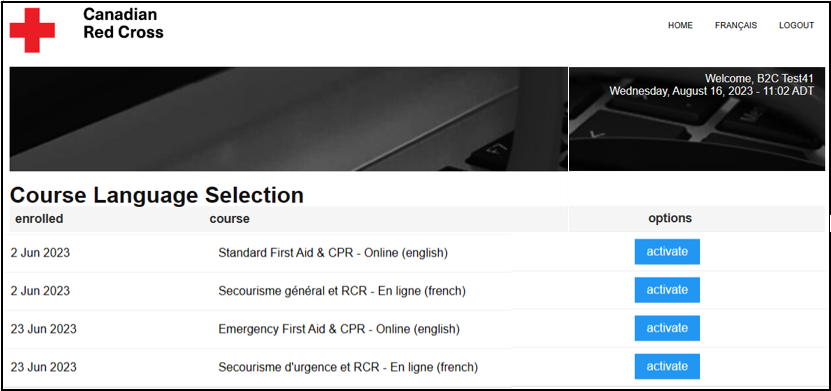
Task: Click the 2 Jun 2023 date in first row
Action: [40, 253]
